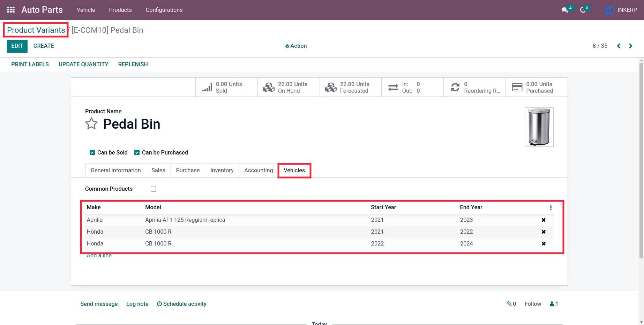Screen dimensions: 644x325
Task: Open the 0.00 Units Sold stat
Action: tap(226, 87)
